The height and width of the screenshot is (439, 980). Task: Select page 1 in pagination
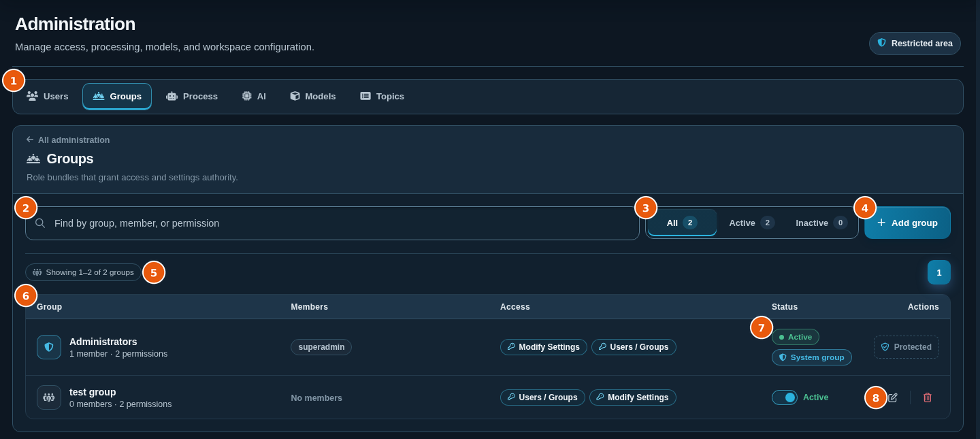(x=939, y=272)
